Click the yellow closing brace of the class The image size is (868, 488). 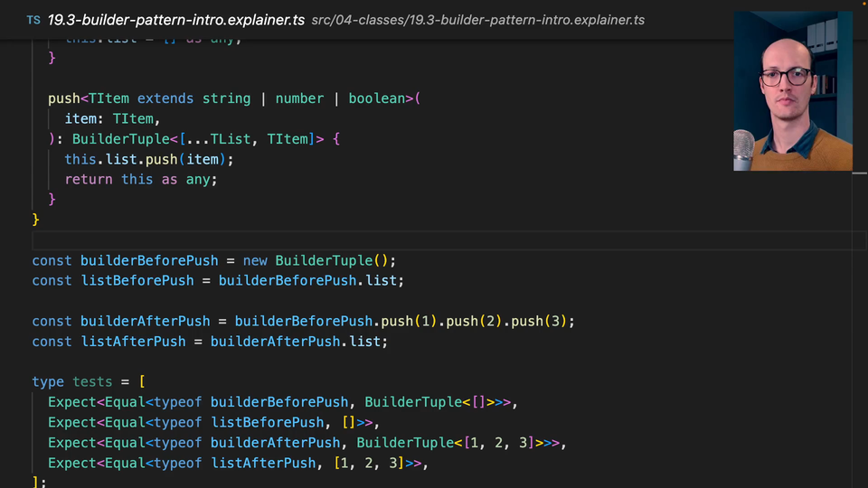[x=36, y=220]
